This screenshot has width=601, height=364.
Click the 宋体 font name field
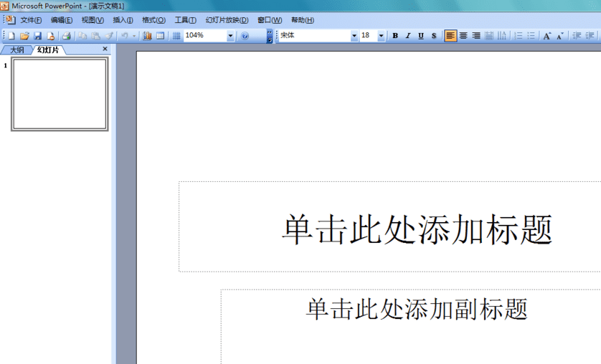pos(315,36)
